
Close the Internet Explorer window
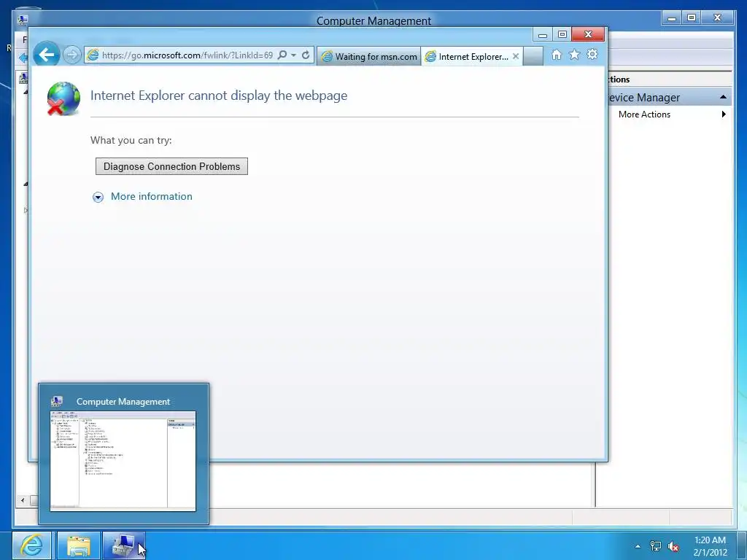589,34
